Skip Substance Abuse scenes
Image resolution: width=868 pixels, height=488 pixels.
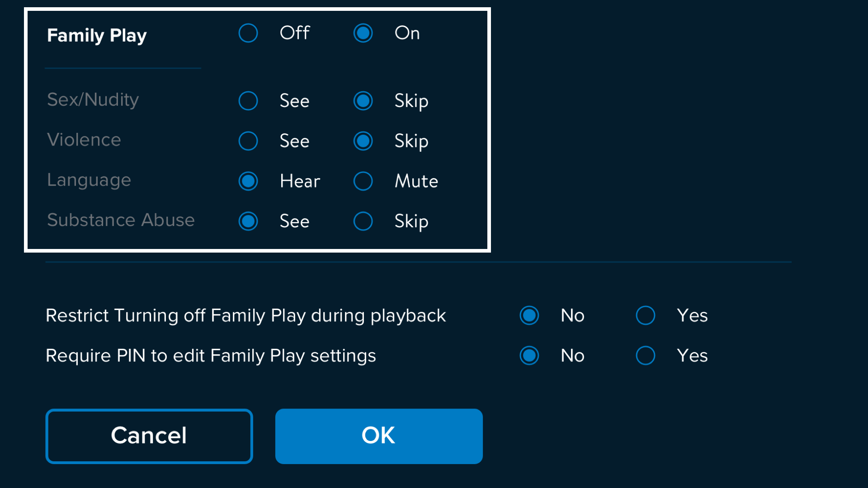coord(363,221)
